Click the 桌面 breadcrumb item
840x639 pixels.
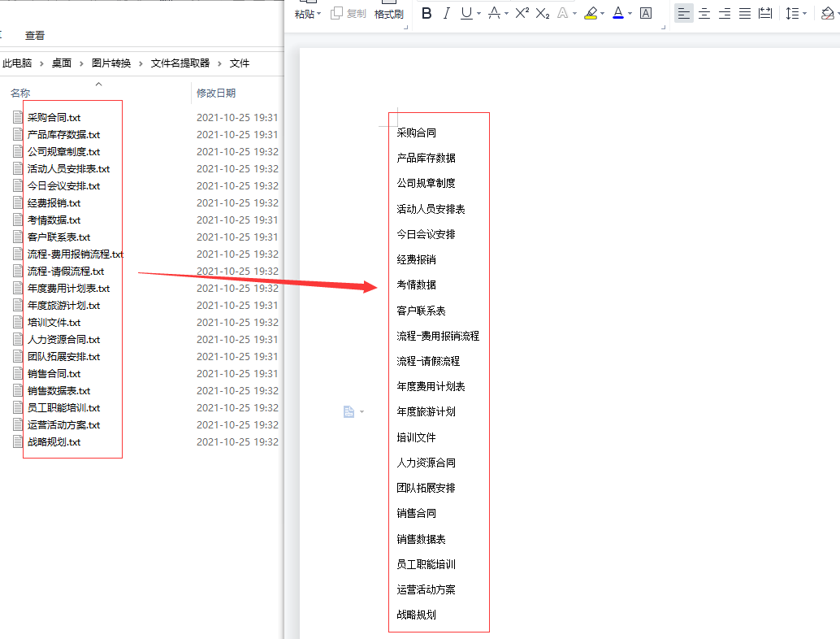[61, 63]
